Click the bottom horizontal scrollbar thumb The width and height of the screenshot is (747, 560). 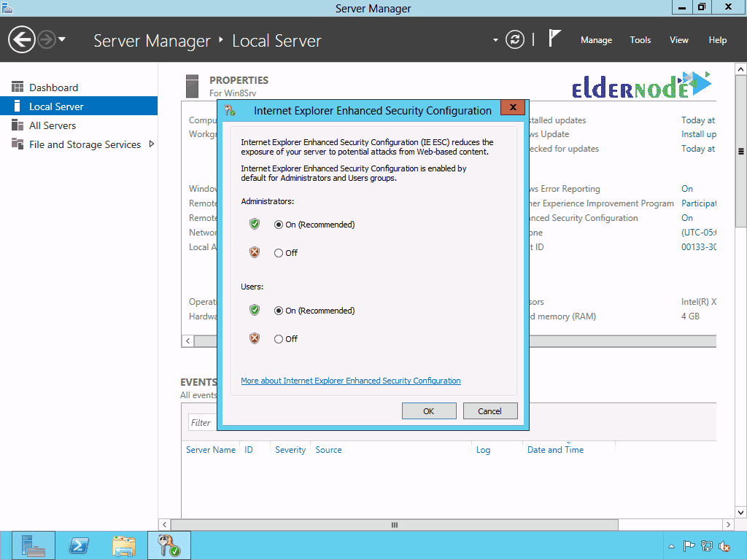point(395,524)
